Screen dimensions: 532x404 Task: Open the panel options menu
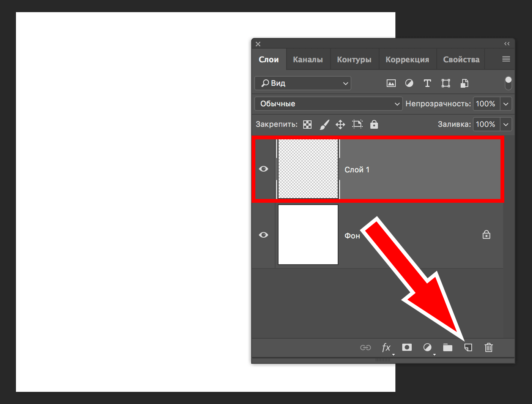point(506,59)
